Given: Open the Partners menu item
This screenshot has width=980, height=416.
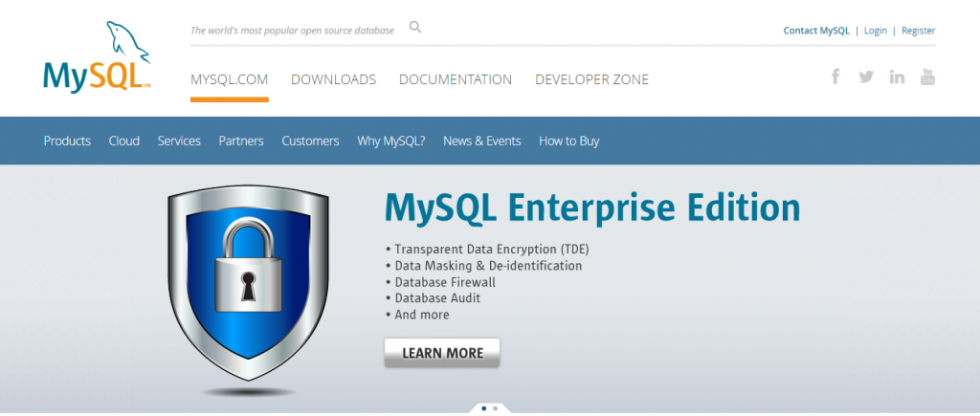Looking at the screenshot, I should point(241,142).
